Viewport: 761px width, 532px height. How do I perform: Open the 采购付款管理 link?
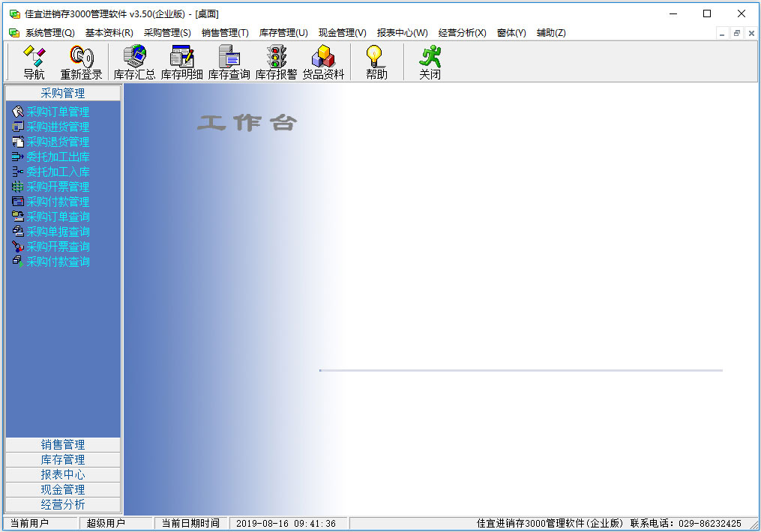(x=58, y=202)
